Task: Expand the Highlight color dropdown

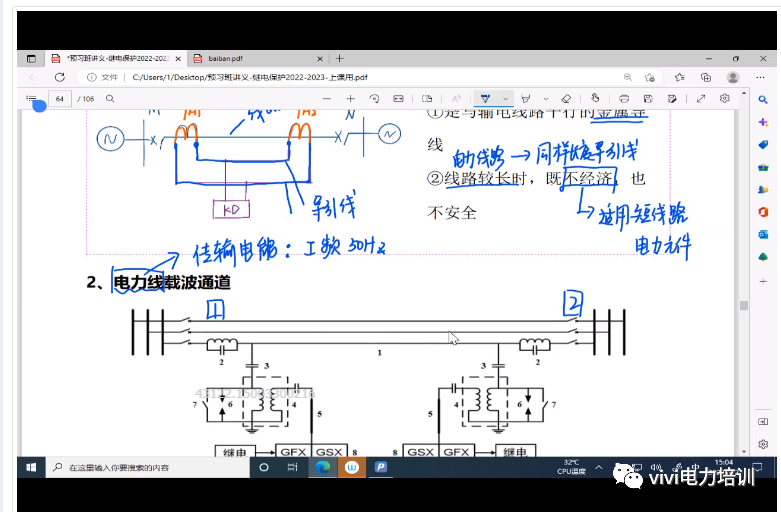Action: (546, 99)
